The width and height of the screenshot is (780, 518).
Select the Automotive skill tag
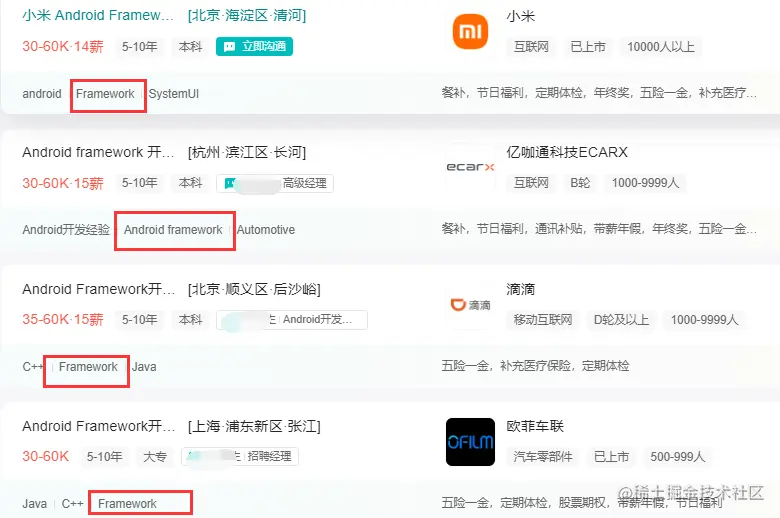point(266,230)
